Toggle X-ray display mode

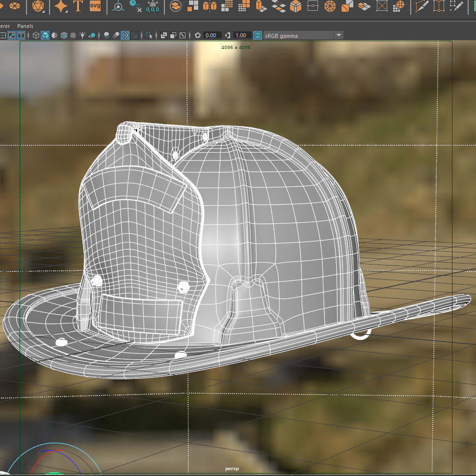(125, 35)
